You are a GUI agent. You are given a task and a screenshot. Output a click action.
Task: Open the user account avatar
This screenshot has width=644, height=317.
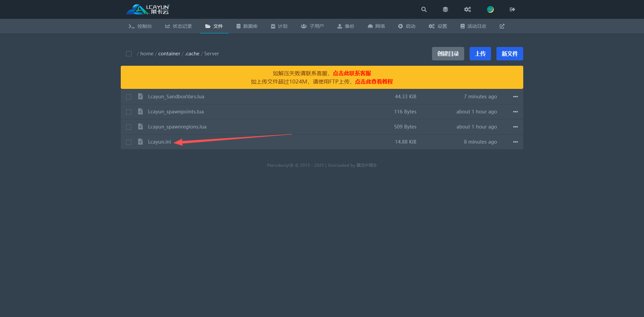(490, 9)
